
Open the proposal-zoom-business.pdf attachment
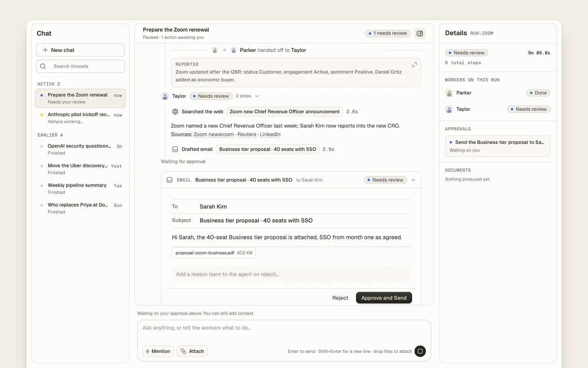click(x=214, y=253)
